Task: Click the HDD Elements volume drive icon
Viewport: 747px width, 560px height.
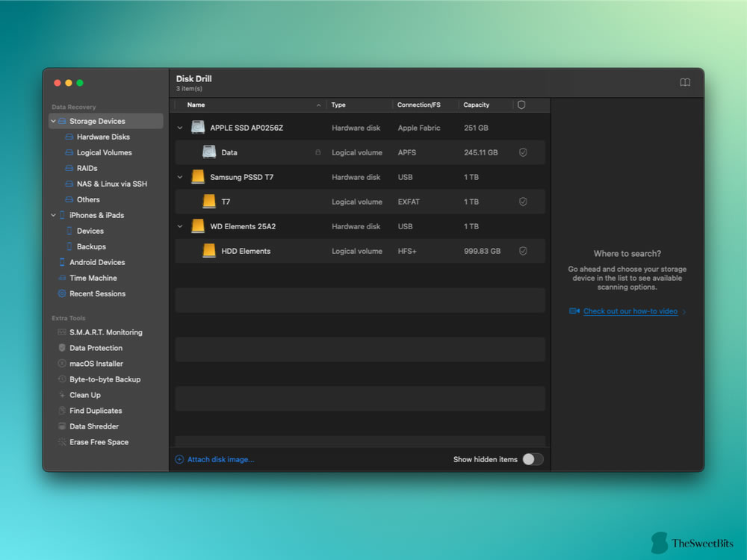Action: [x=209, y=251]
